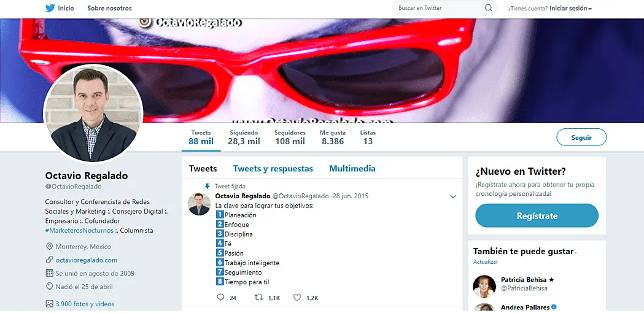Open Siguiendo 28,3 mil list
Viewport: 644px width, 313px height.
click(x=244, y=137)
